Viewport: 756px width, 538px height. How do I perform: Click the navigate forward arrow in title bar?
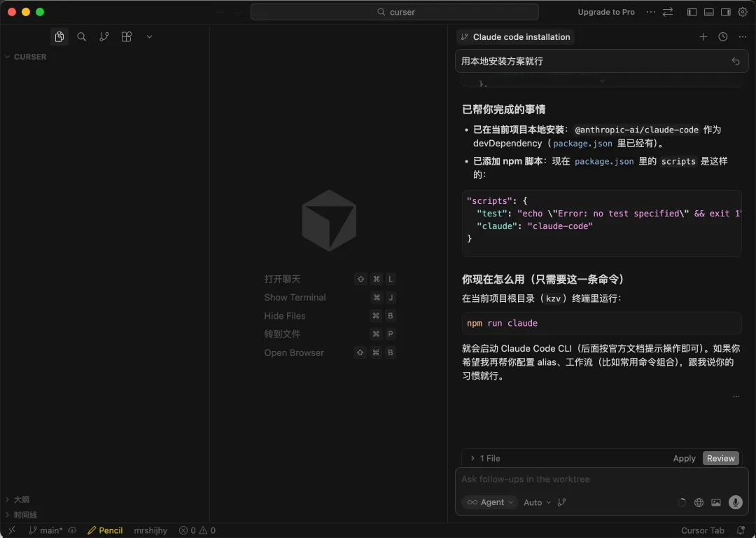point(237,13)
